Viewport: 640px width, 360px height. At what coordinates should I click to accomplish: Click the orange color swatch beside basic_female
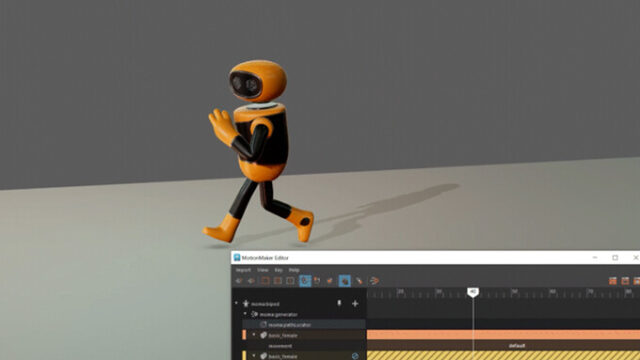click(x=244, y=335)
